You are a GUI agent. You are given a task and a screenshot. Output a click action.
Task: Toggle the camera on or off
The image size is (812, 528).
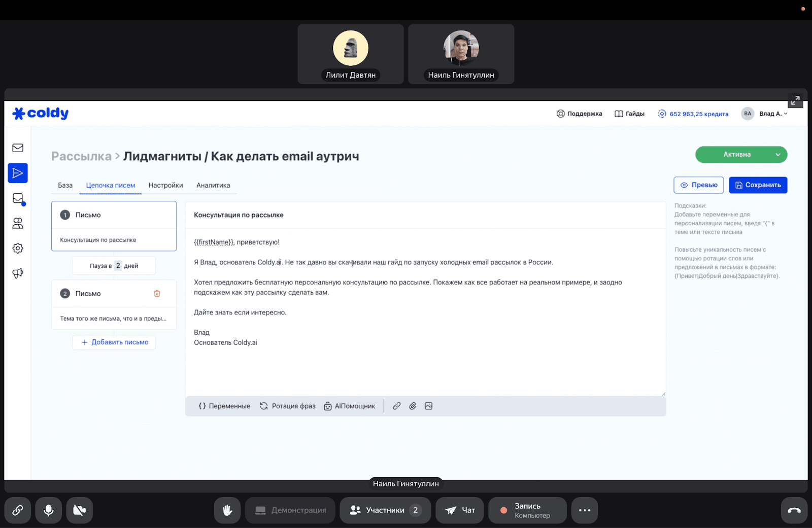click(x=79, y=510)
